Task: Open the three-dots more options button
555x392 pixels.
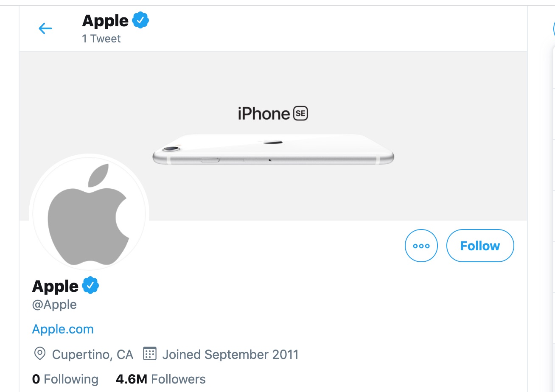Action: click(421, 246)
